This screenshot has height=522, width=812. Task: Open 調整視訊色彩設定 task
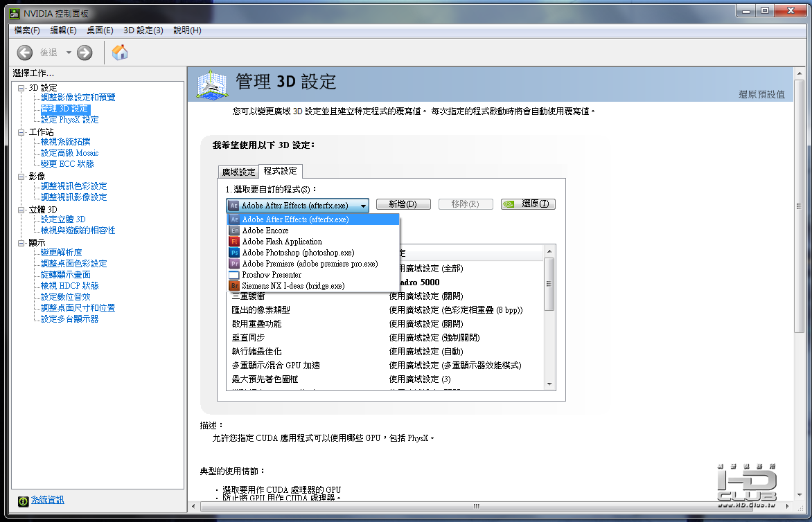point(74,186)
